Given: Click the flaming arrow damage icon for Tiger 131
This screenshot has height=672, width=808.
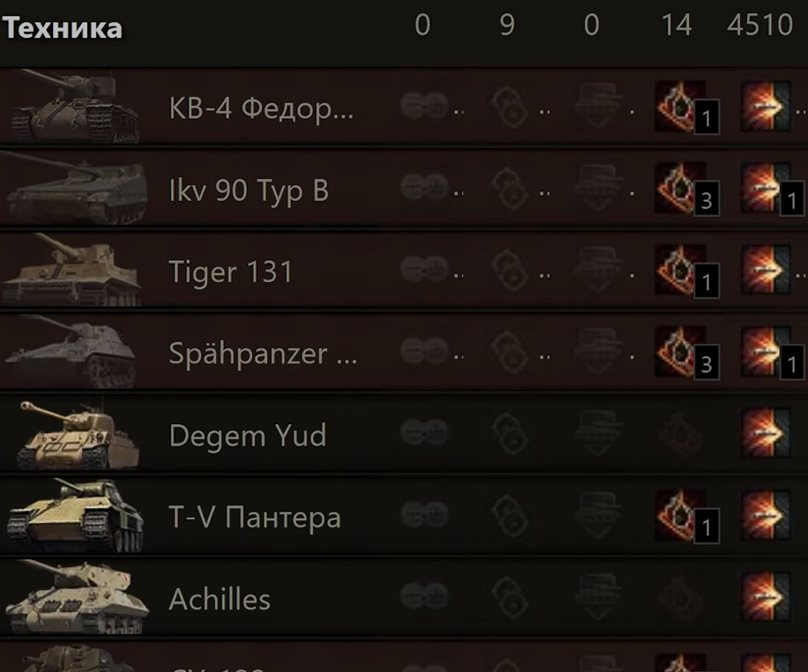Looking at the screenshot, I should [x=766, y=270].
